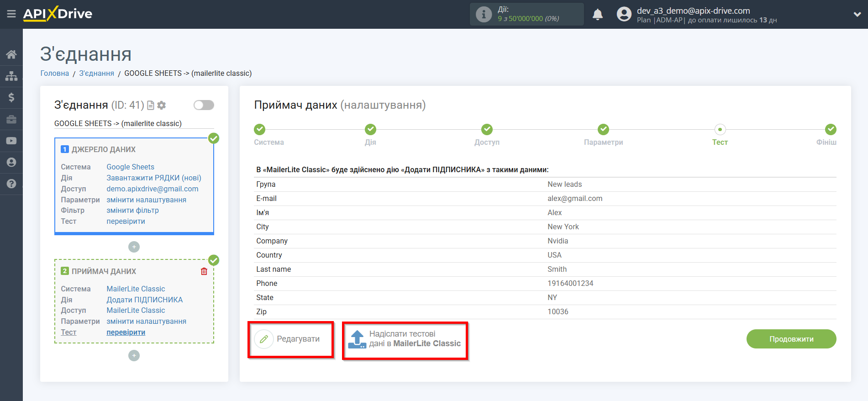Screen dimensions: 868x401
Task: Open connection settings gear icon
Action: (x=162, y=105)
